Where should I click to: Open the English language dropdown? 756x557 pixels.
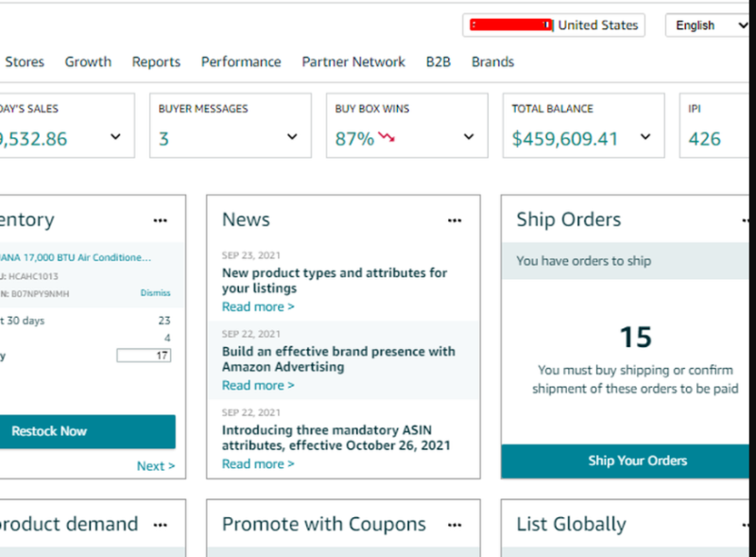point(707,26)
